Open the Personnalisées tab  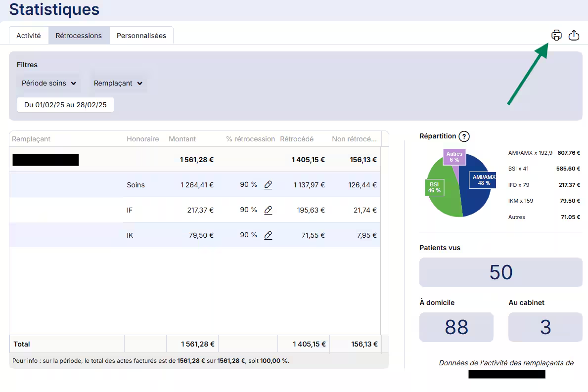(x=141, y=36)
